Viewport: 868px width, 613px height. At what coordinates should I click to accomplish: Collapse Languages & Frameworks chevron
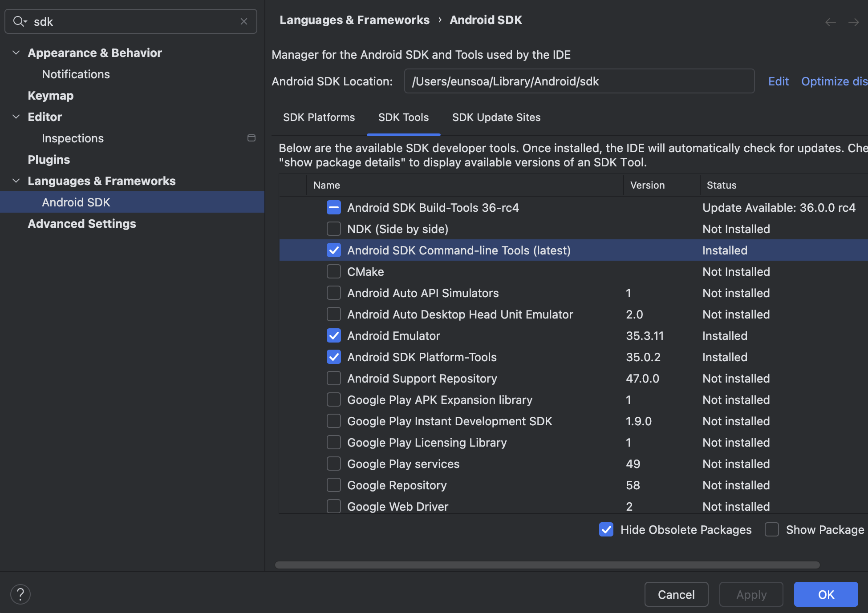(16, 181)
